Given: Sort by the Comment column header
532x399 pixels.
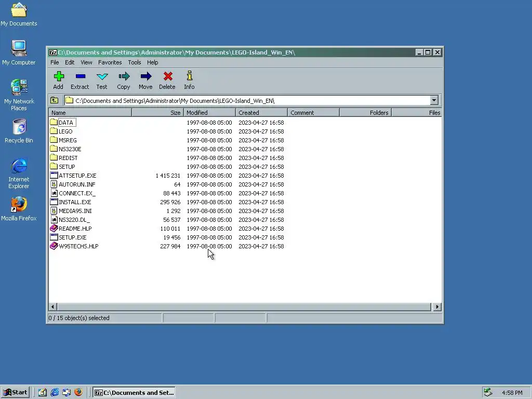Looking at the screenshot, I should tap(313, 113).
